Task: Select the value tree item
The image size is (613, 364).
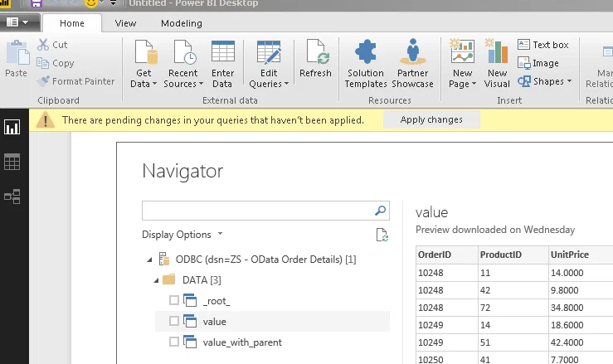Action: 272,322
